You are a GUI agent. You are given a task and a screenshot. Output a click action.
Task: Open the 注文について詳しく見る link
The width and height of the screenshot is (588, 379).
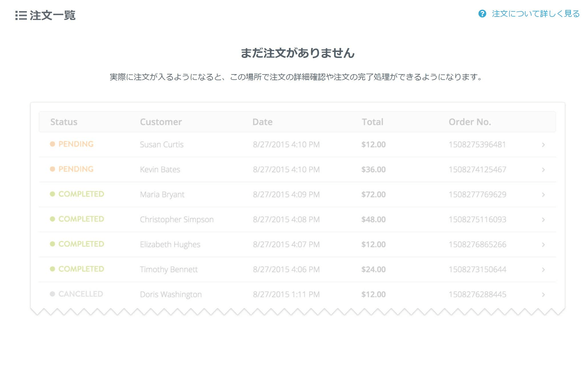pyautogui.click(x=535, y=14)
